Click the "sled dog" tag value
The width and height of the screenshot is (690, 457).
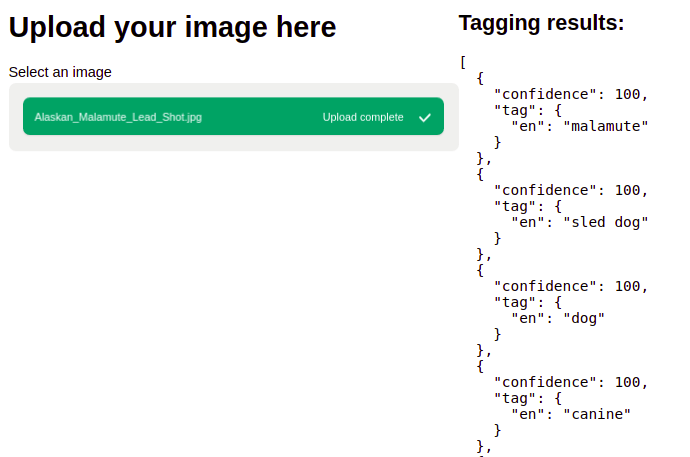pyautogui.click(x=606, y=222)
